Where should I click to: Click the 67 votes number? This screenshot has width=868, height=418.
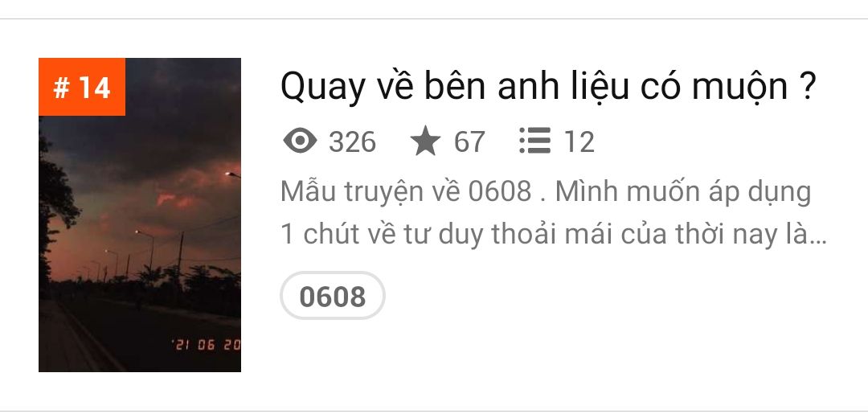469,141
